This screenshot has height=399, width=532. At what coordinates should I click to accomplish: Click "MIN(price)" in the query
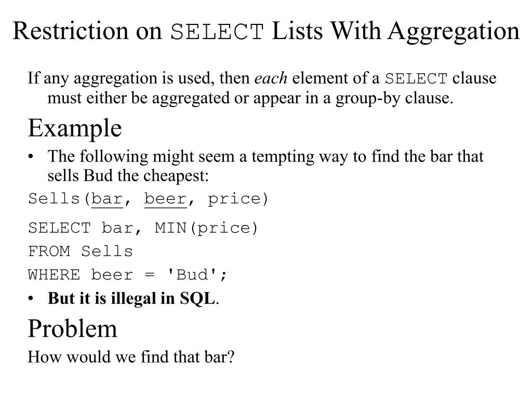coord(206,228)
